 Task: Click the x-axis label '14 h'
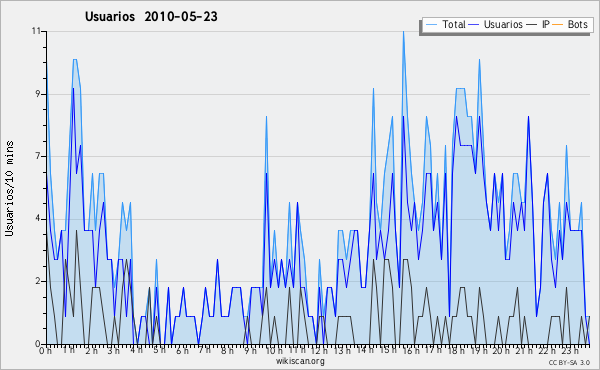click(x=365, y=350)
